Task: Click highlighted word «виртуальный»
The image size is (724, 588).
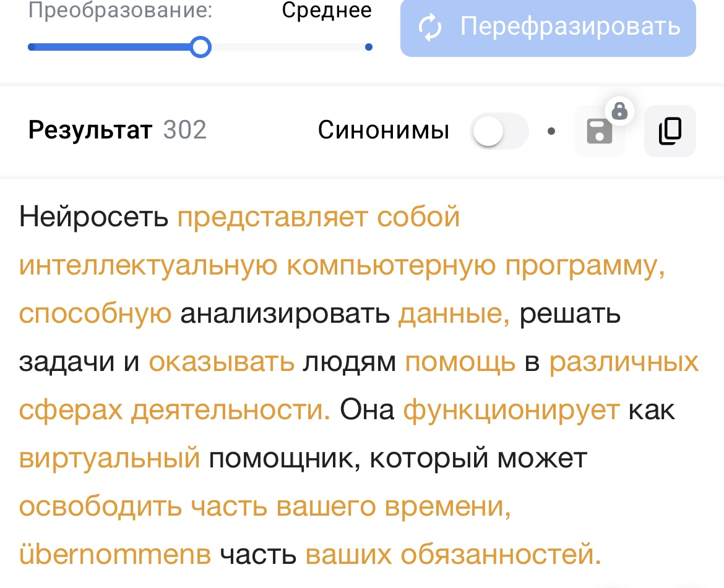Action: (110, 459)
